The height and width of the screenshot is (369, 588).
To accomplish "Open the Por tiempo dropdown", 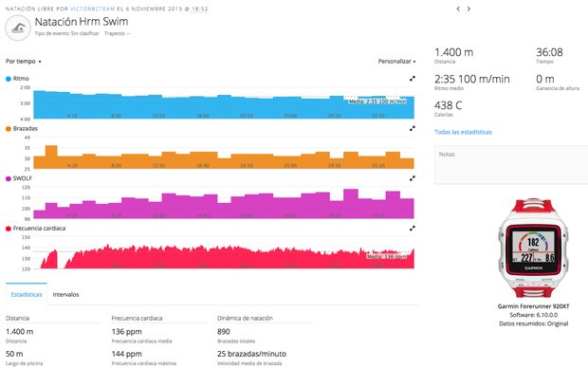I will [24, 61].
